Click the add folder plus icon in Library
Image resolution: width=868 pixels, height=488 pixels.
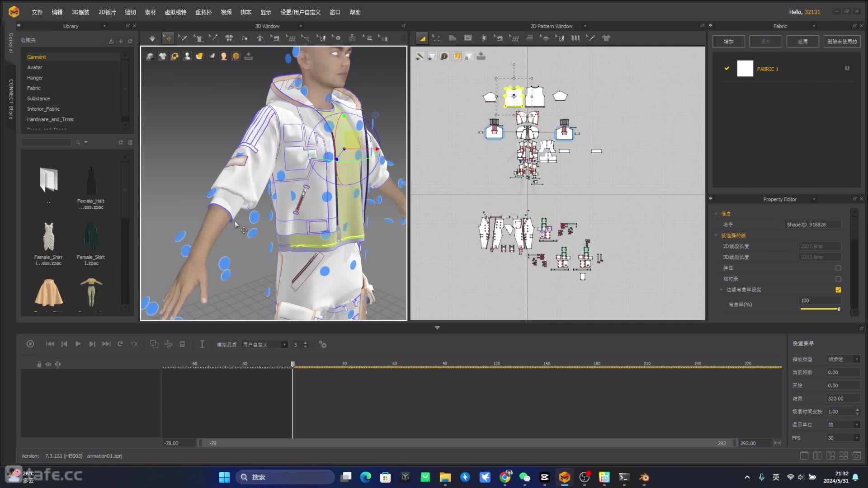(x=121, y=41)
